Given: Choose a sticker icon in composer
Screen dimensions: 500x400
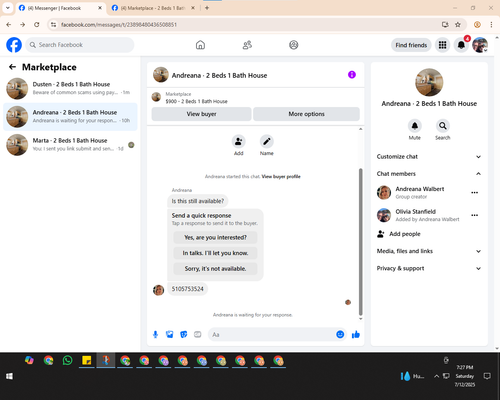Looking at the screenshot, I should [x=184, y=334].
